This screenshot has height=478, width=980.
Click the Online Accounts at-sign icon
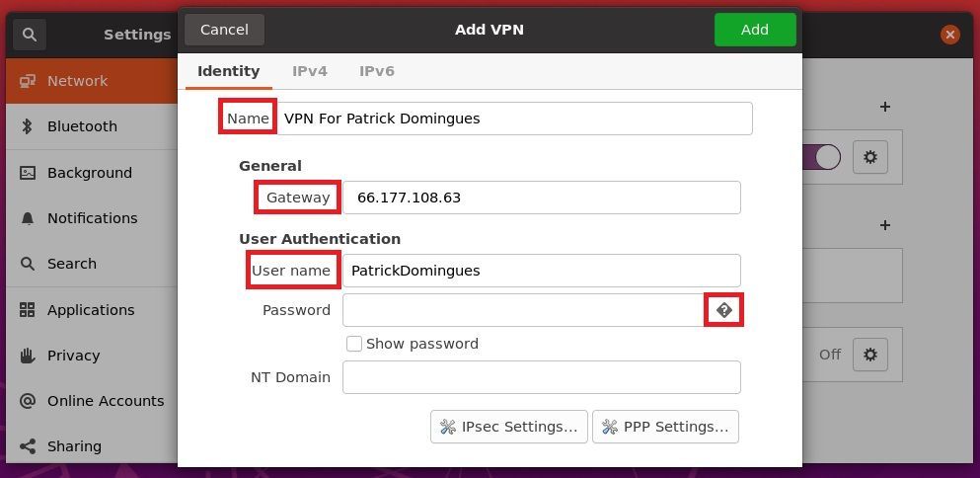pyautogui.click(x=28, y=401)
